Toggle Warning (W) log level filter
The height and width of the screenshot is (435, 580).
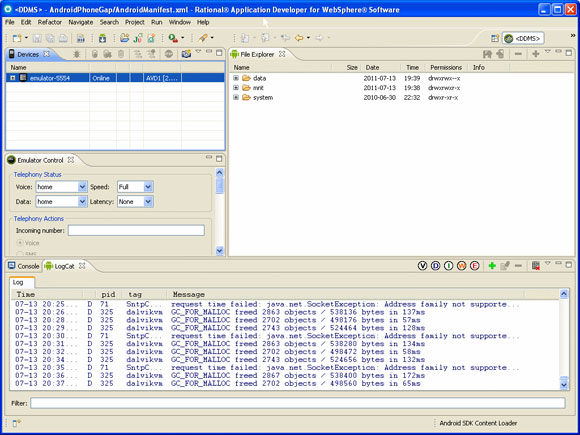461,266
